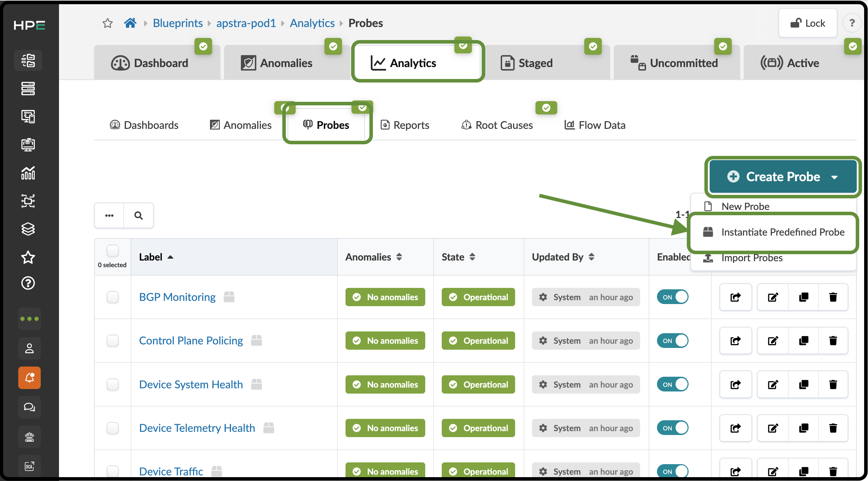Toggle the Device System Health enabled switch
Screen dimensions: 868x481
pos(673,384)
